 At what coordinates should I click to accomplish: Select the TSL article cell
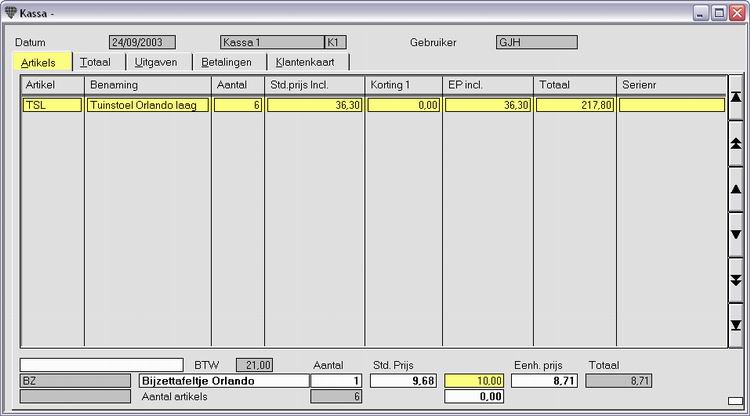point(52,105)
